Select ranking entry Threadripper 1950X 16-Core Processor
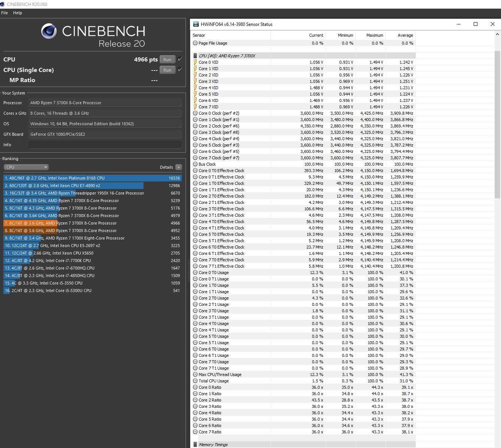This screenshot has width=501, height=448. tap(93, 193)
